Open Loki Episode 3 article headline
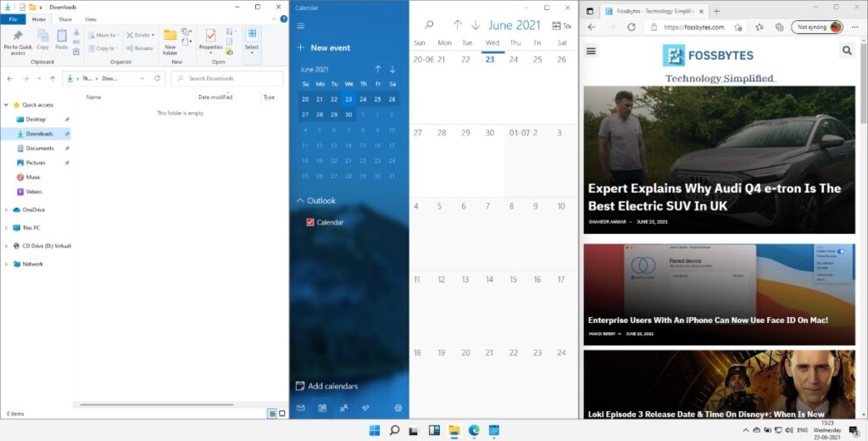Image resolution: width=868 pixels, height=441 pixels. (706, 414)
